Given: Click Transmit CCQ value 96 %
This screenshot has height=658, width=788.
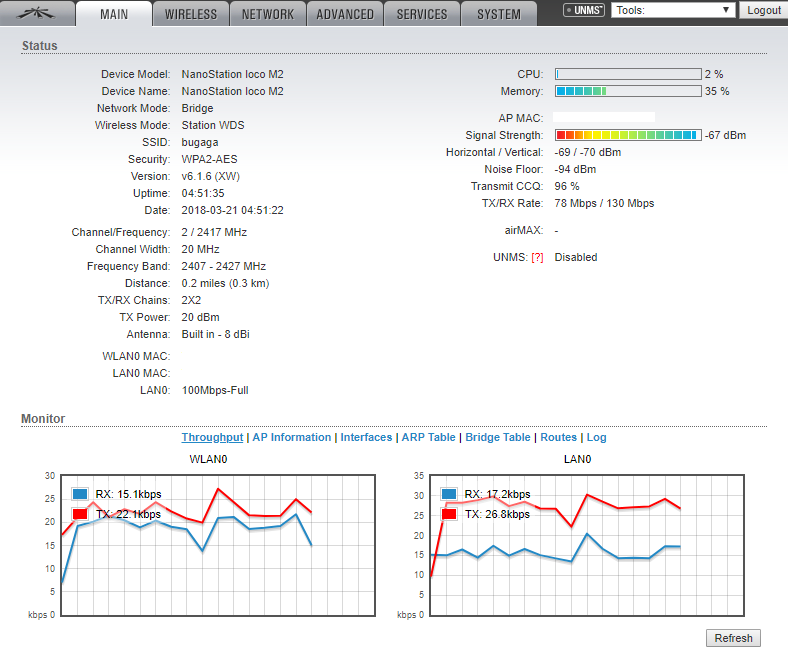Looking at the screenshot, I should [566, 186].
